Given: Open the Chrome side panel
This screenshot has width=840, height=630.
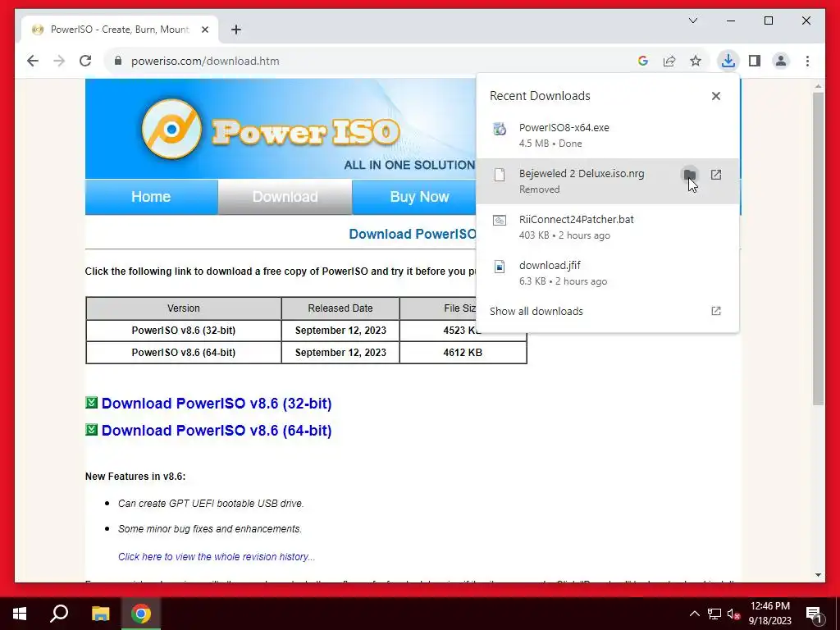Looking at the screenshot, I should [x=755, y=61].
